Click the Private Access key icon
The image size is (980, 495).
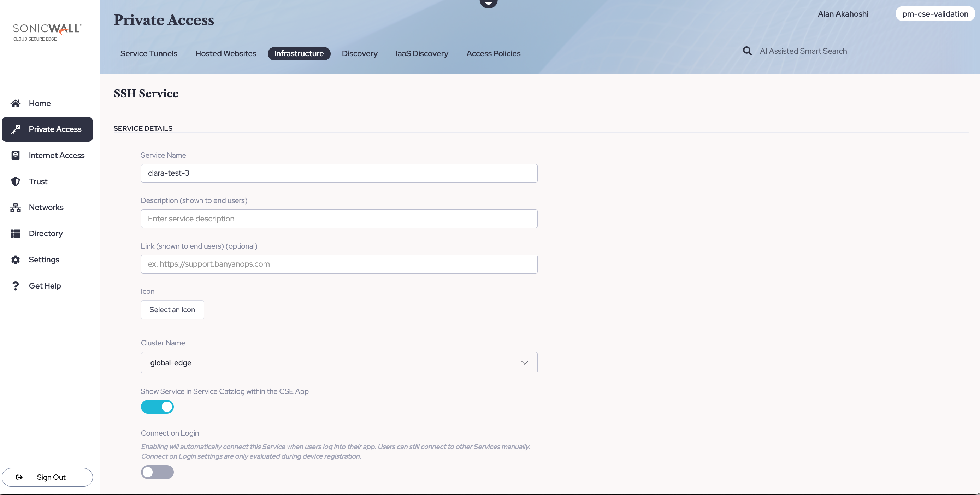[16, 129]
